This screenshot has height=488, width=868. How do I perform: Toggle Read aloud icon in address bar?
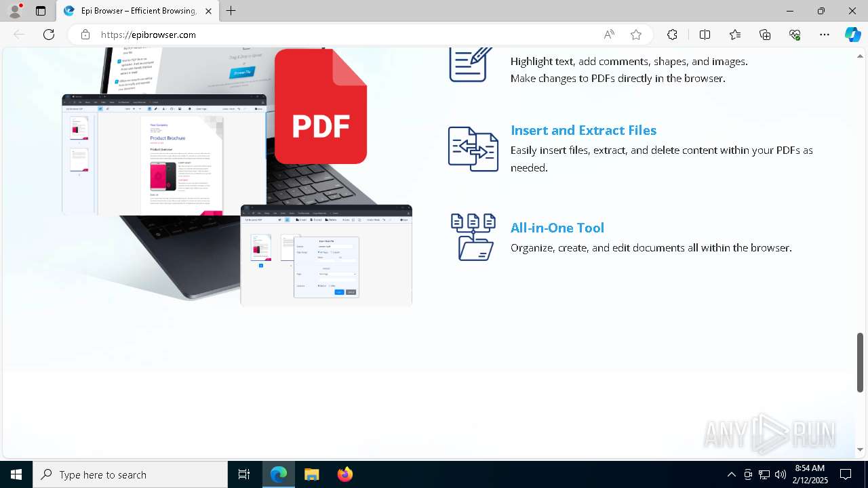point(609,35)
